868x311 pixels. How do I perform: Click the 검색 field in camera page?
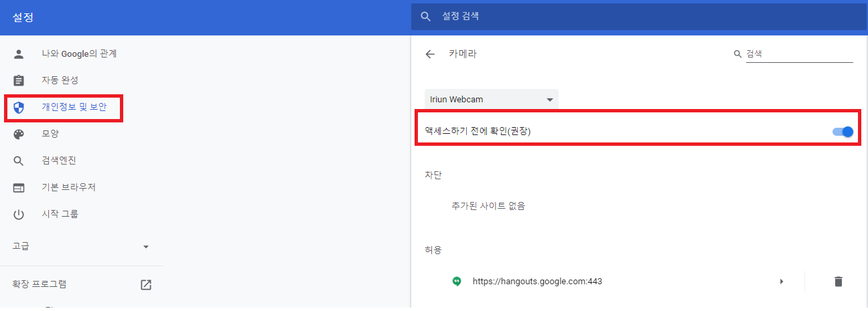coord(800,54)
